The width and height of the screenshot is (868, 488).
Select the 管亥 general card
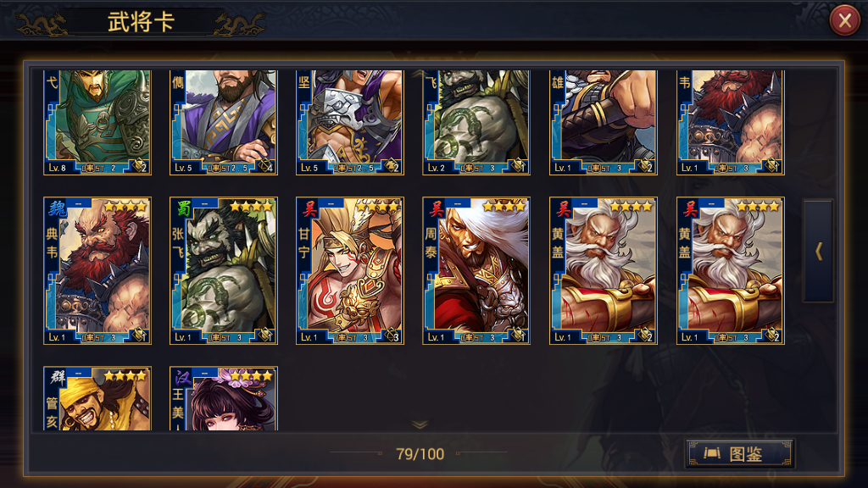[x=97, y=398]
